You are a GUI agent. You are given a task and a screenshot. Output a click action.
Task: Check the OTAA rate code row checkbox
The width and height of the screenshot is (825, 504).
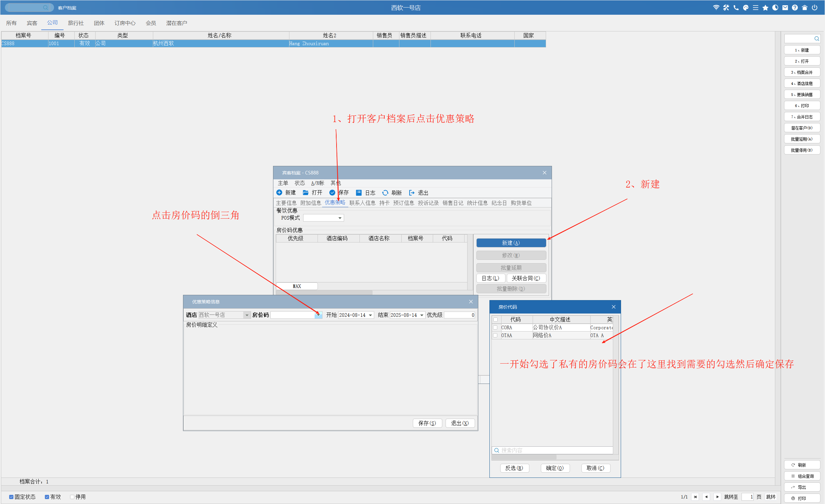pos(495,335)
